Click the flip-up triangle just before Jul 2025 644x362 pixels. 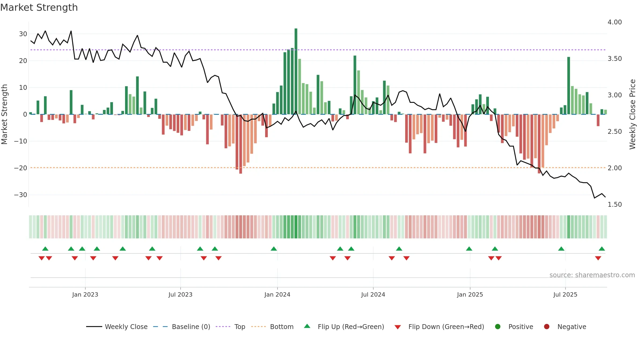point(561,249)
